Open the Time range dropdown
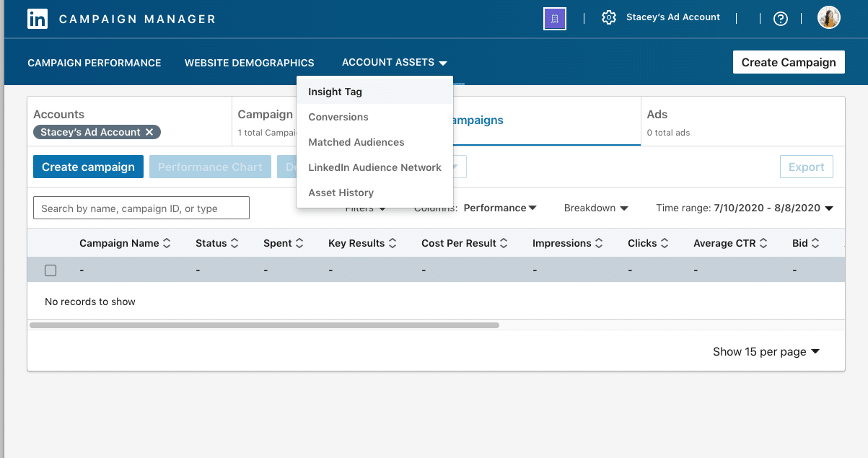The image size is (868, 458). point(745,208)
